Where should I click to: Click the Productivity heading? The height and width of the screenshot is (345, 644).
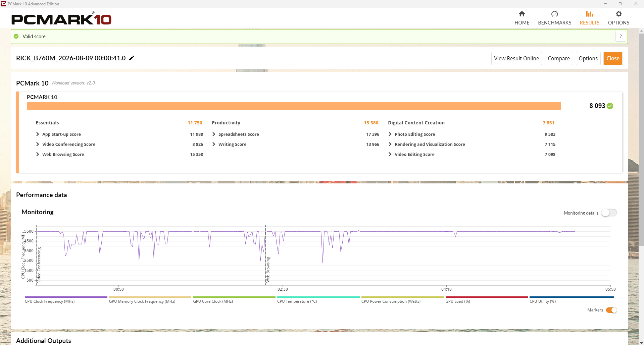click(x=226, y=123)
